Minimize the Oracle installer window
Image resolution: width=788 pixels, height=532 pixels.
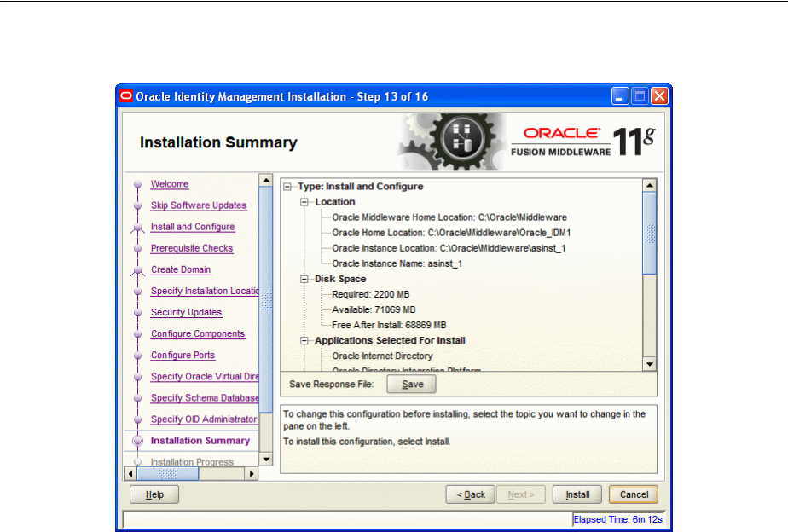[620, 96]
